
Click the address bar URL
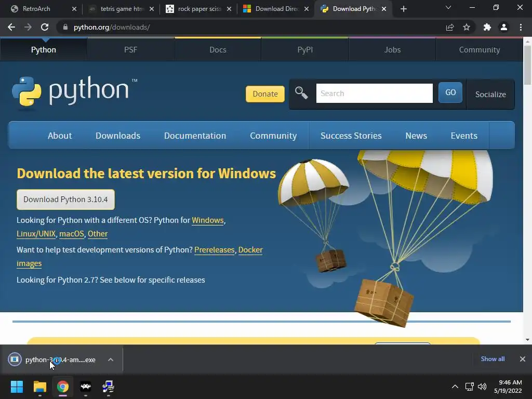(x=112, y=27)
